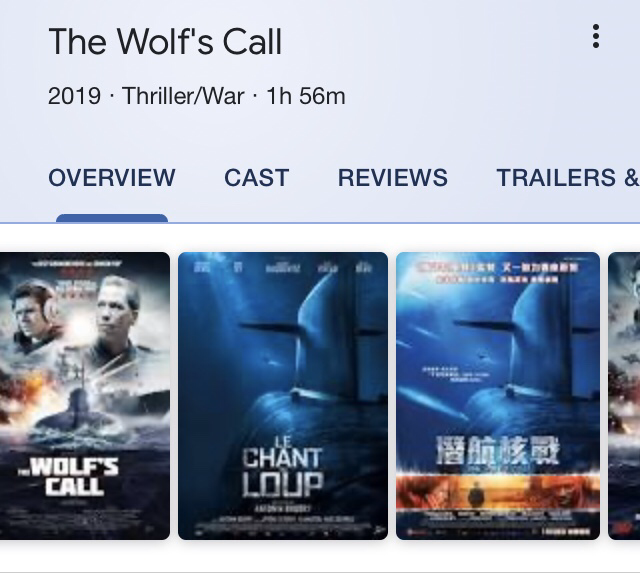Click the older officer's face on first poster

(x=113, y=304)
